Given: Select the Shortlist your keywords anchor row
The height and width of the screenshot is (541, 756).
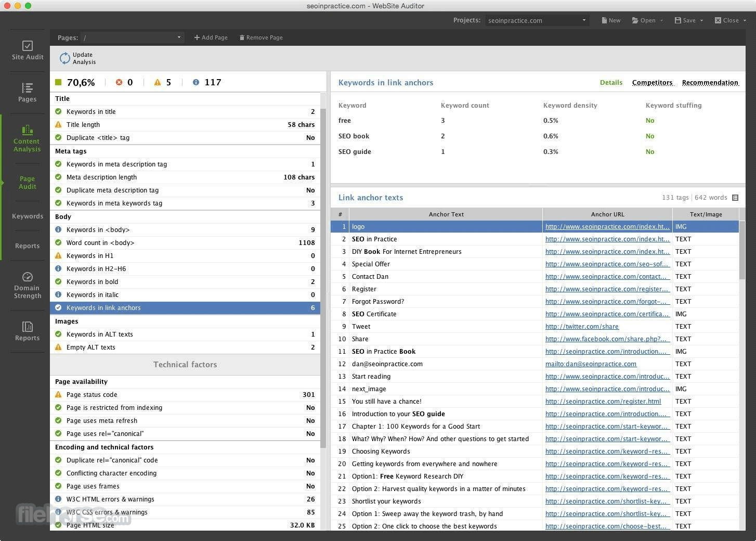Looking at the screenshot, I should pos(535,501).
